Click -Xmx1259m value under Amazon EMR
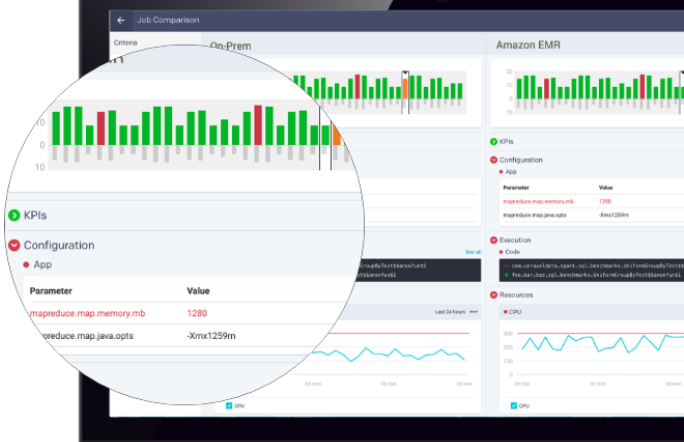This screenshot has width=684, height=442. 613,215
